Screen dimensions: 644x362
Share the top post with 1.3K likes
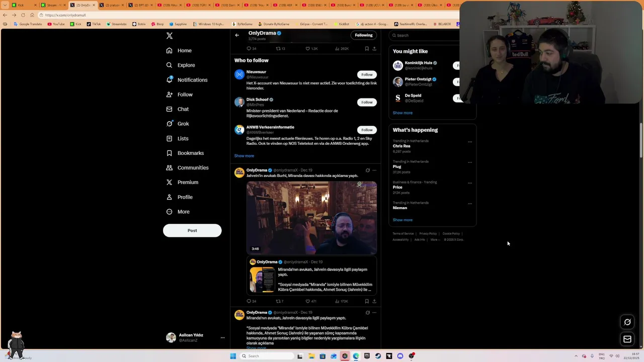374,49
